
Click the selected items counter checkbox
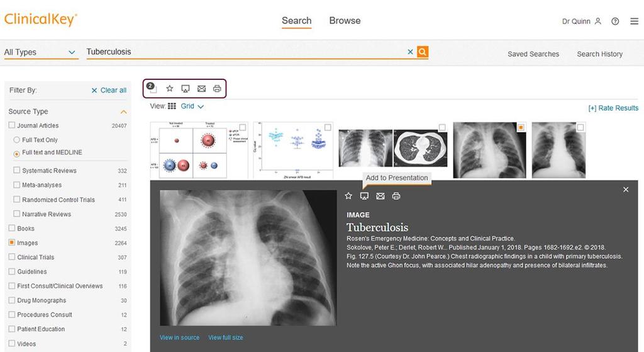(152, 88)
